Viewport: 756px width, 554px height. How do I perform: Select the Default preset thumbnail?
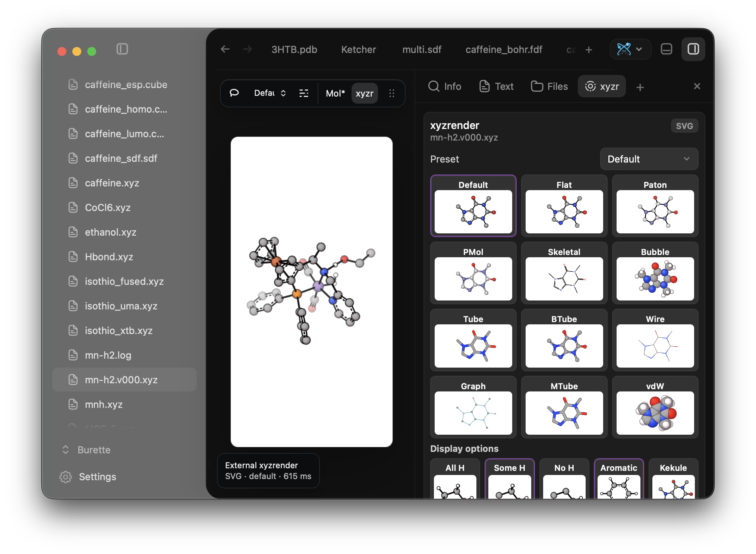pyautogui.click(x=473, y=206)
